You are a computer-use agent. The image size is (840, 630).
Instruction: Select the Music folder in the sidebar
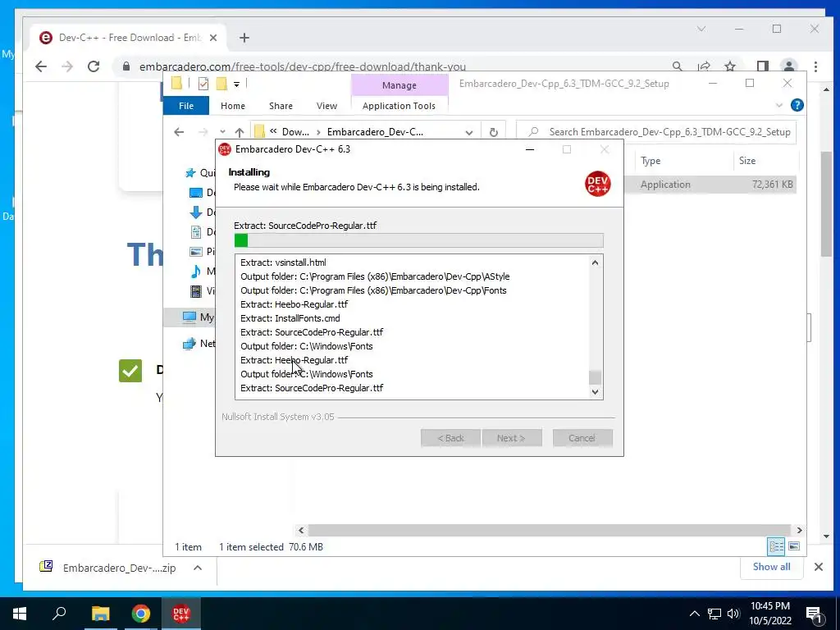(203, 271)
